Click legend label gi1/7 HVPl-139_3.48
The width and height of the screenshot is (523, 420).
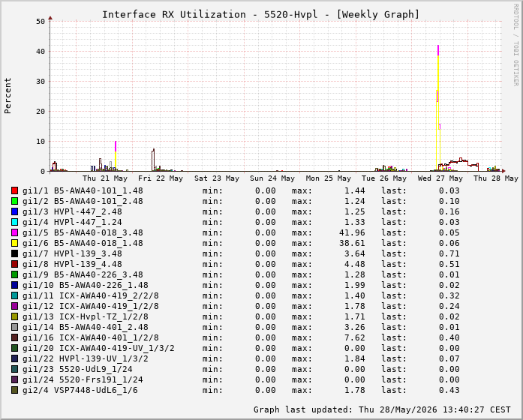pos(72,253)
